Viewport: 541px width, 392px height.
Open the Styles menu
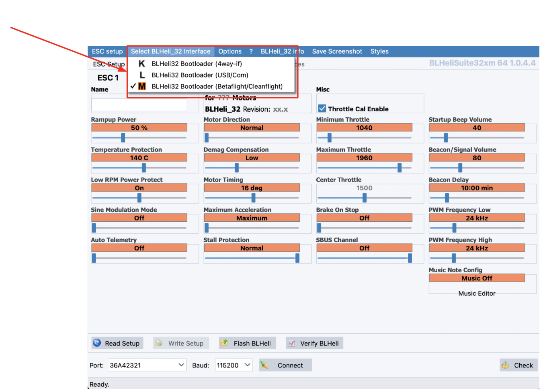(x=379, y=51)
